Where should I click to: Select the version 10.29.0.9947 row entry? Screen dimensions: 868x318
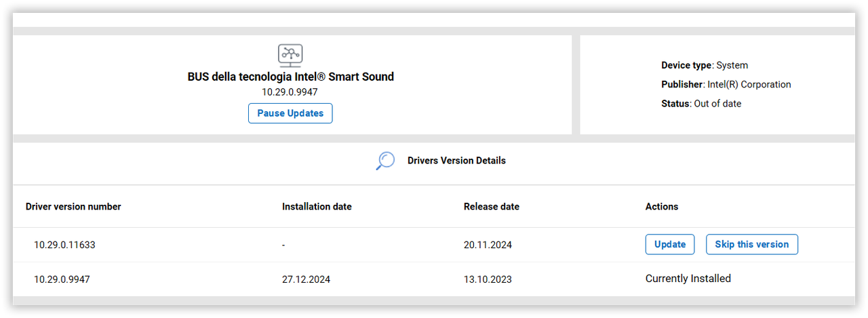(62, 279)
